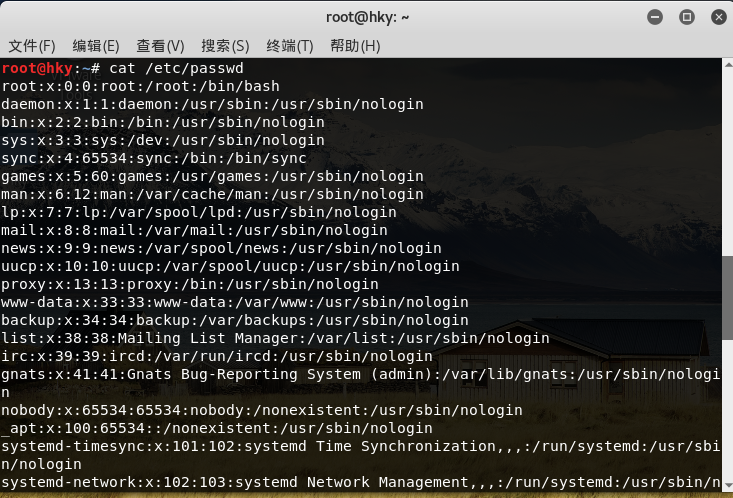Click the uucp:x:10:10 line

point(230,266)
